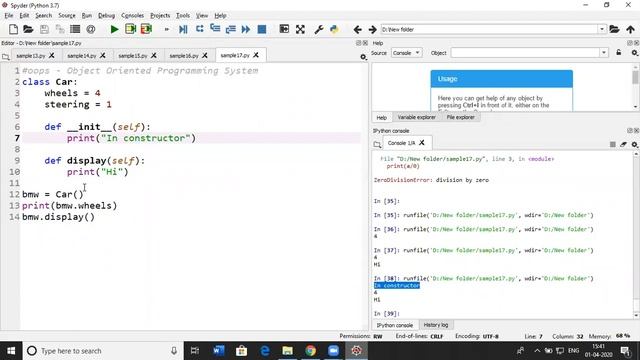
Task: Toggle fullscreen mode icon
Action: point(300,29)
